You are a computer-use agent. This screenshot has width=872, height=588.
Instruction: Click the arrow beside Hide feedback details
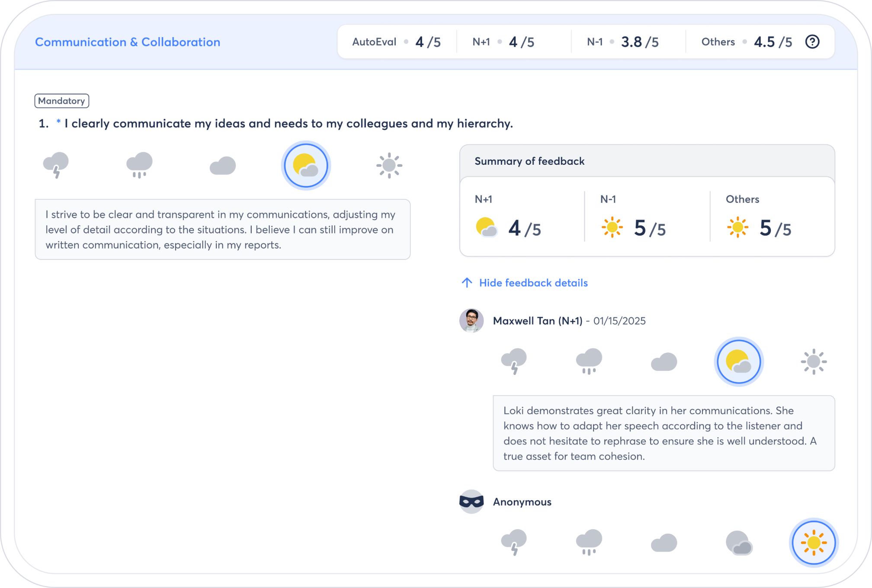pos(467,283)
